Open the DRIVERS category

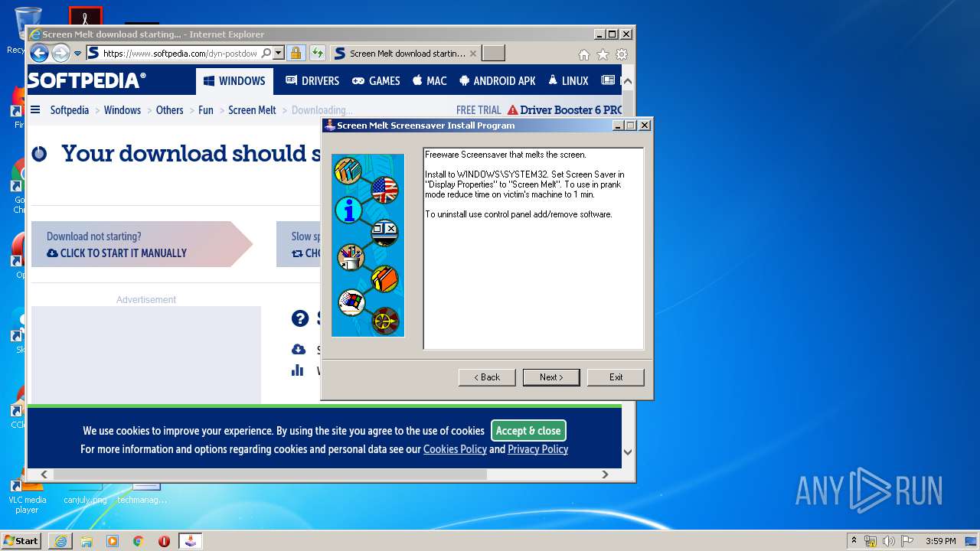point(312,81)
